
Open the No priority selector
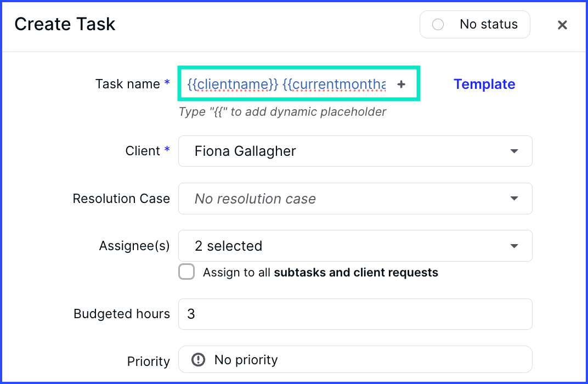[x=355, y=359]
